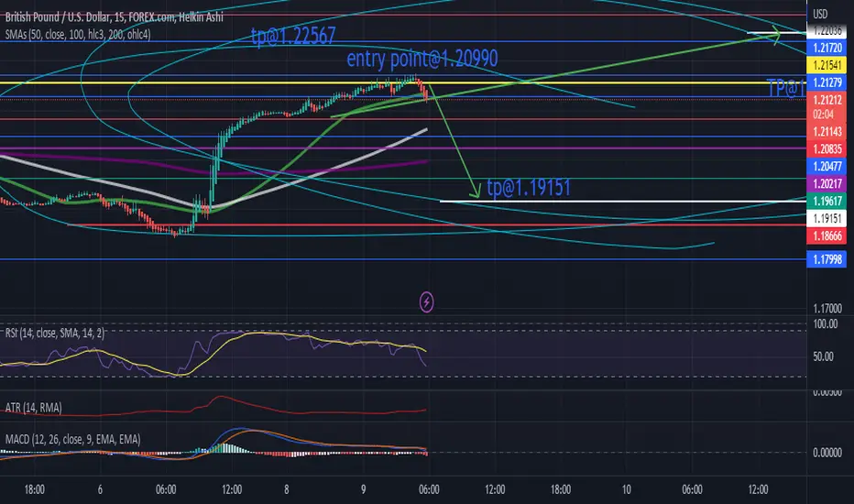The height and width of the screenshot is (504, 854).
Task: Select the 1.21143 red price label
Action: coord(827,132)
